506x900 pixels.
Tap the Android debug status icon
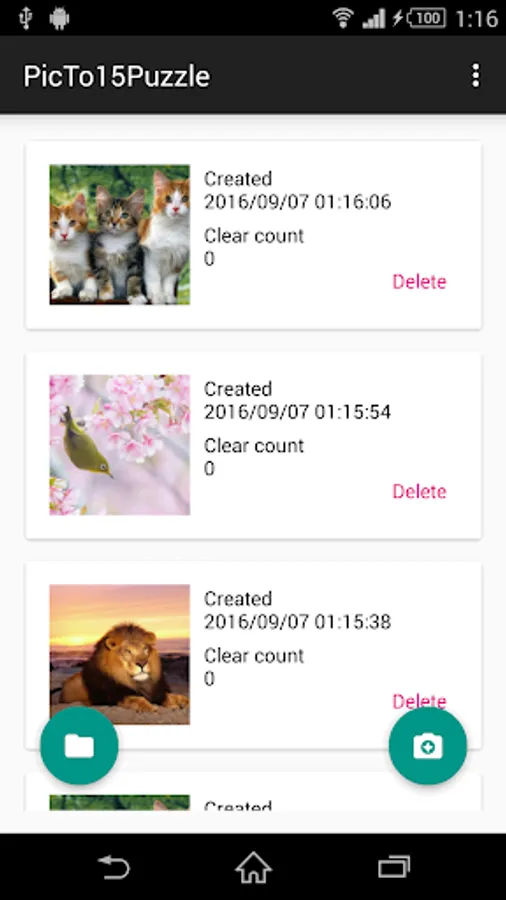point(59,18)
